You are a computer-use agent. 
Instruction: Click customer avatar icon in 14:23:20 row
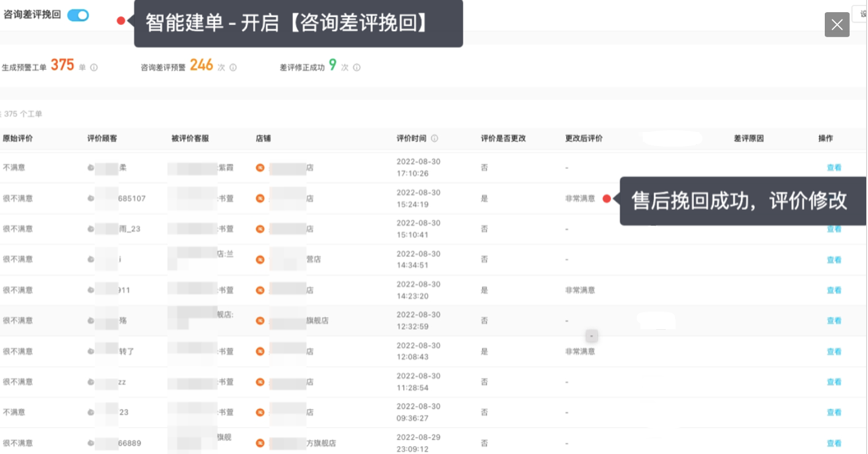91,290
